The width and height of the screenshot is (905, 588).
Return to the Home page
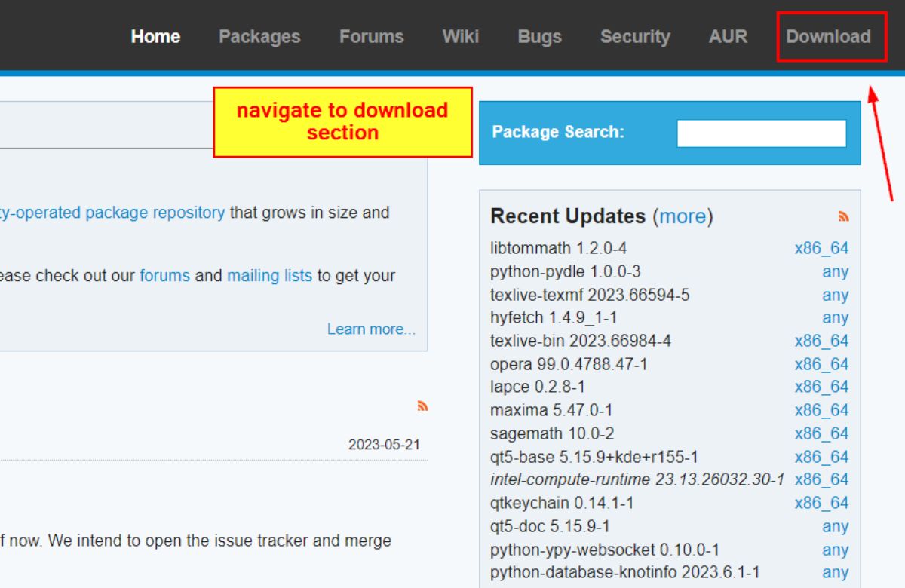(x=155, y=35)
